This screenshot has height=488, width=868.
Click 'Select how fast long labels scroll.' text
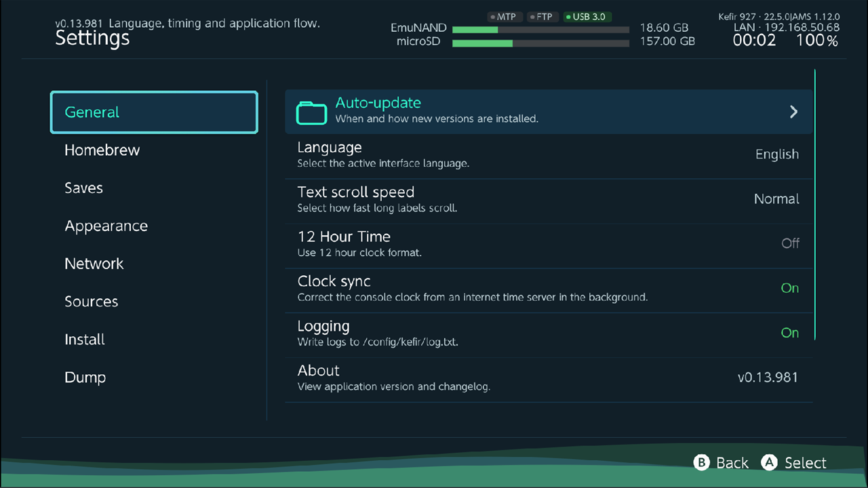[377, 208]
